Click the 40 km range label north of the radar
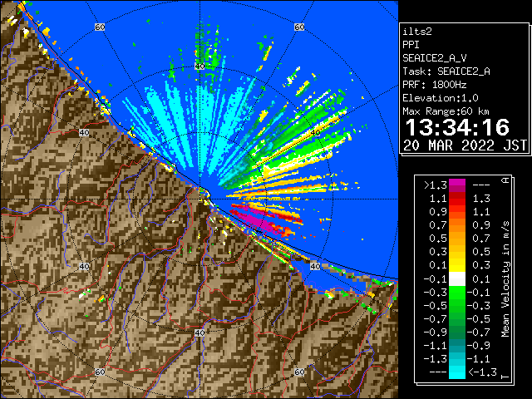This screenshot has height=399, width=532. tap(199, 66)
